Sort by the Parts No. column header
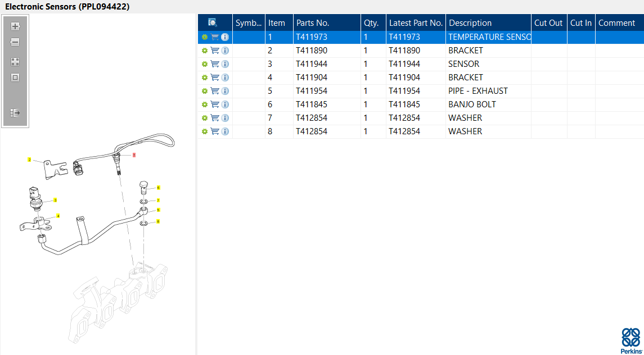 327,23
